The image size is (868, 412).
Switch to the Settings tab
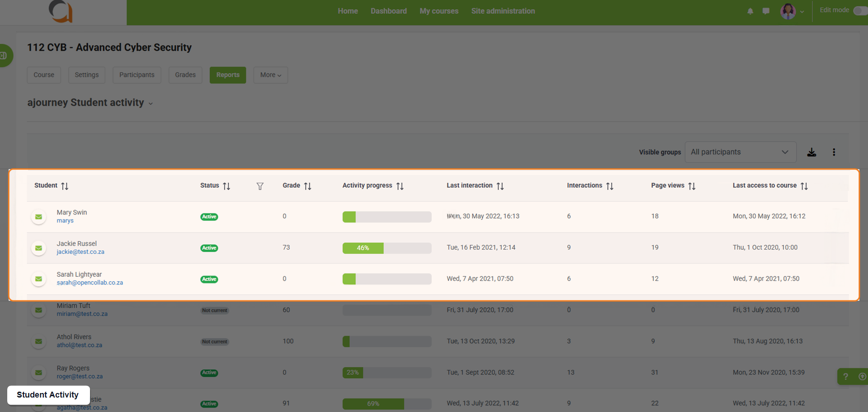(87, 75)
